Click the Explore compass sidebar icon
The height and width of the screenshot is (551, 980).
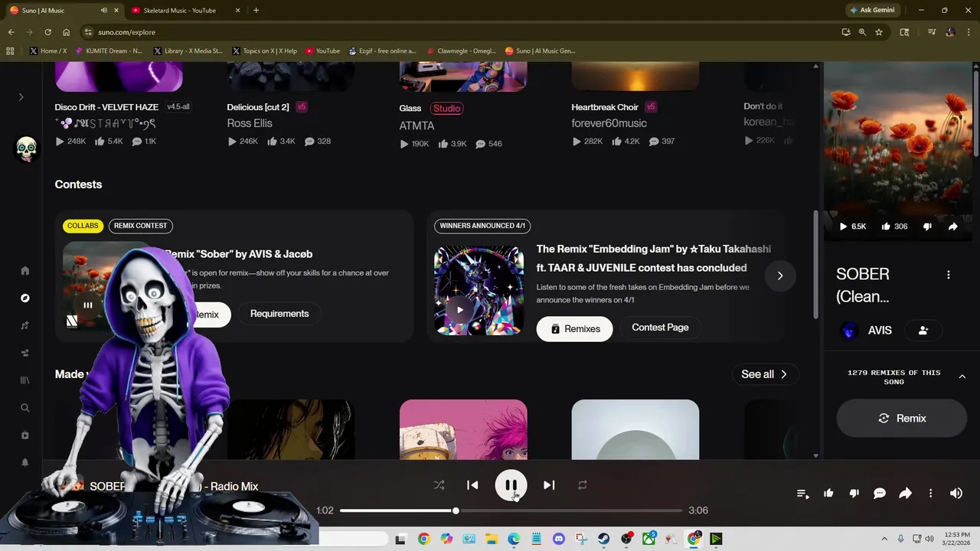point(24,298)
